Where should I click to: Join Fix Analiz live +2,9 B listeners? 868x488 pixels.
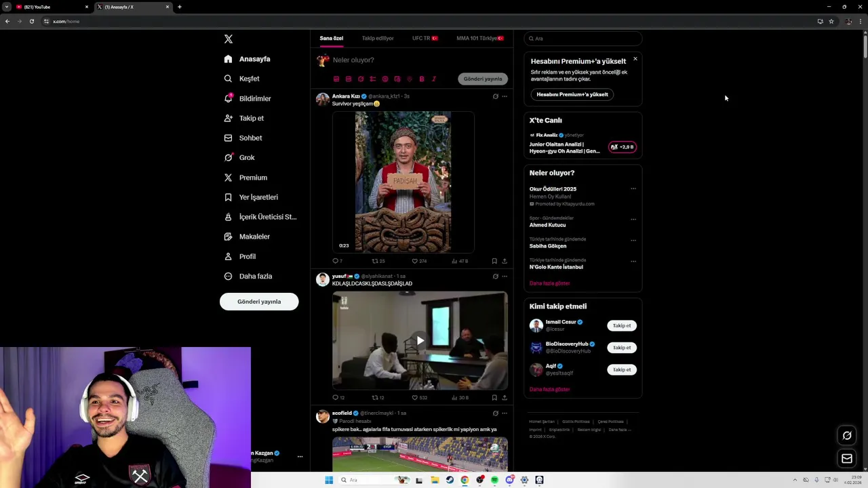623,147
